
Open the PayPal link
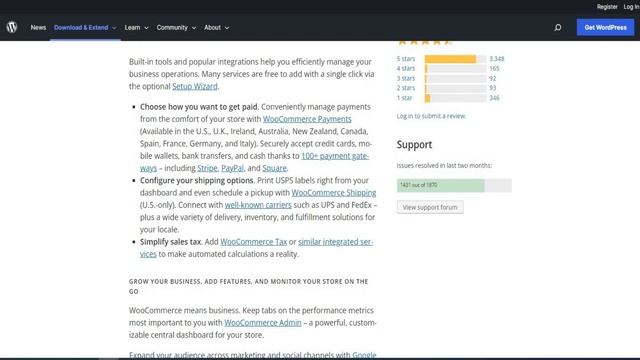pyautogui.click(x=232, y=168)
